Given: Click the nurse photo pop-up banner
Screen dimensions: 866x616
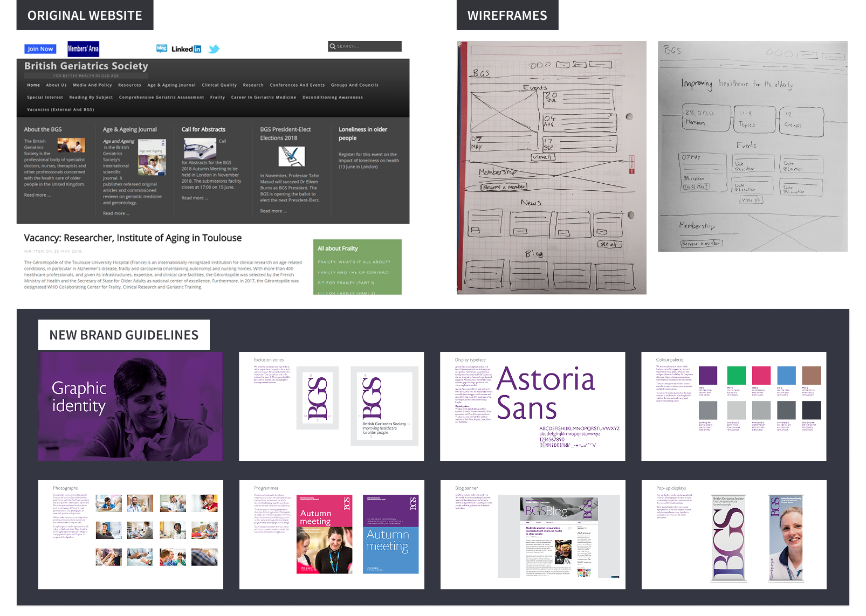Looking at the screenshot, I should tap(786, 538).
